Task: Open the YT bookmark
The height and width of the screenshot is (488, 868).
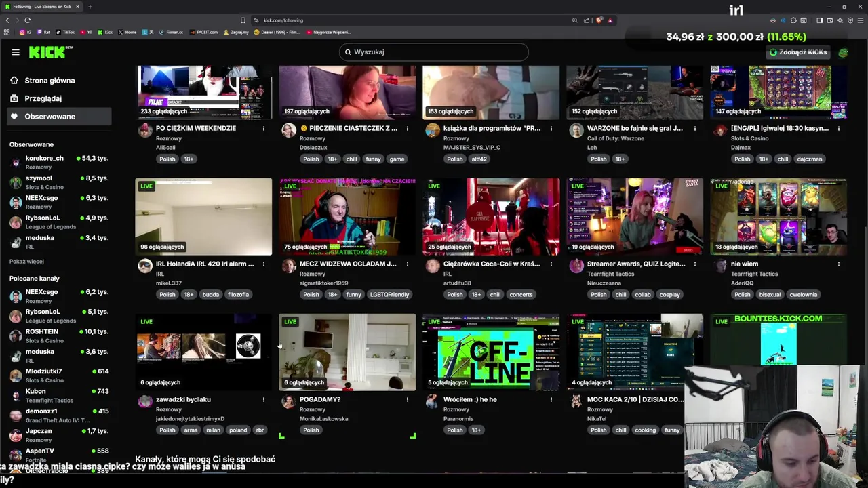Action: [x=86, y=32]
